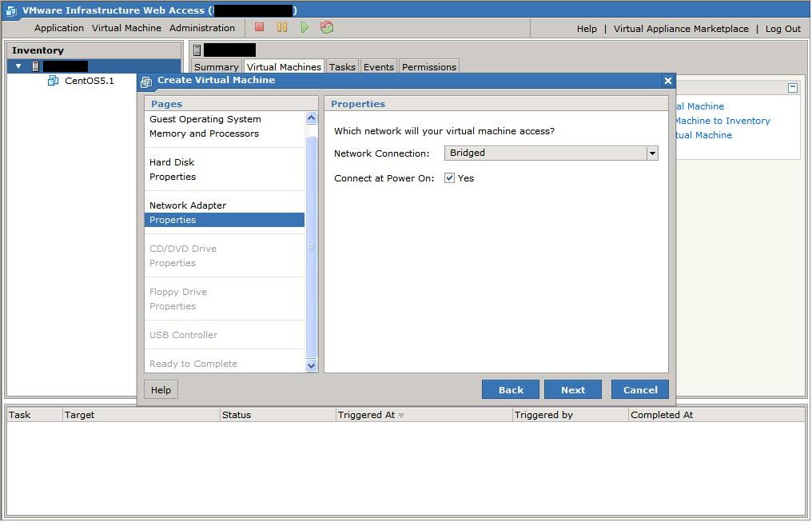Click the Reset virtual machine toolbar icon
Image resolution: width=812 pixels, height=522 pixels.
click(327, 27)
